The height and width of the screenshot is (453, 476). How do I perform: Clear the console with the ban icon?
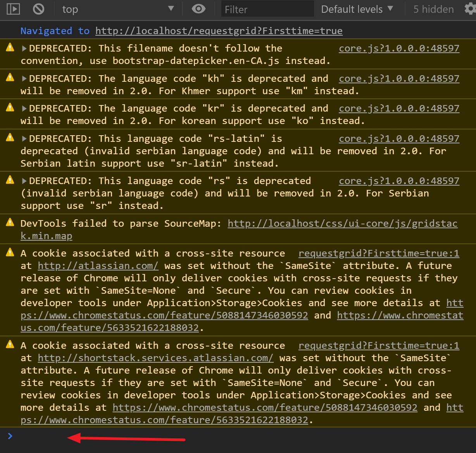[38, 9]
